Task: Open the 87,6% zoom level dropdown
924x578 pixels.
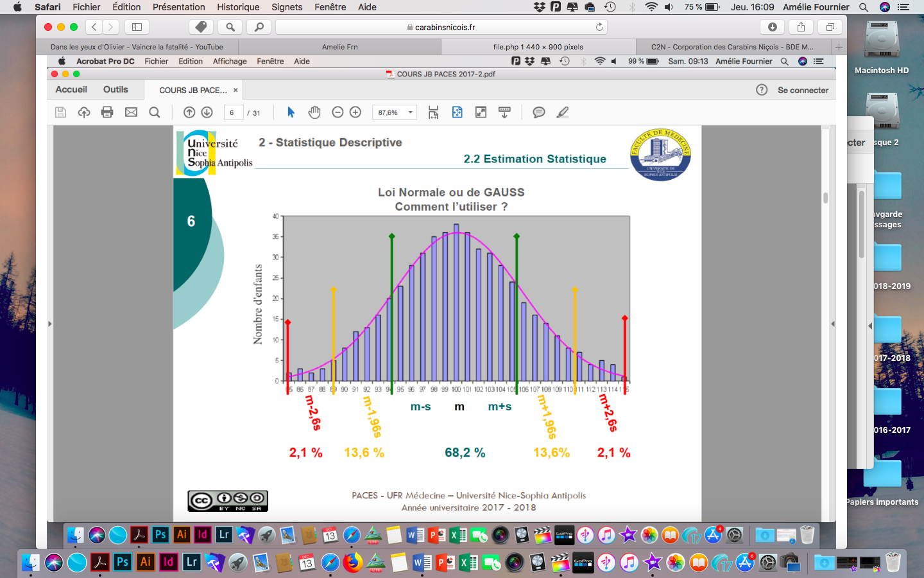Action: click(411, 112)
